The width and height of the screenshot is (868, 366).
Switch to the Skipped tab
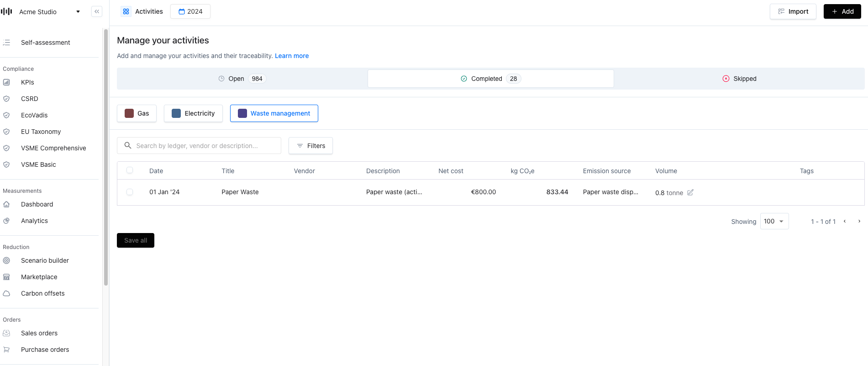coord(739,79)
